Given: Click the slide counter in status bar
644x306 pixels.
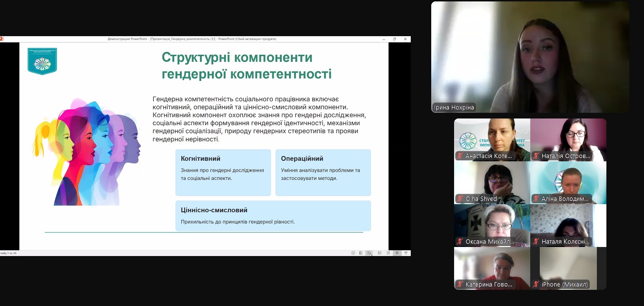Looking at the screenshot, I should pyautogui.click(x=10, y=253).
